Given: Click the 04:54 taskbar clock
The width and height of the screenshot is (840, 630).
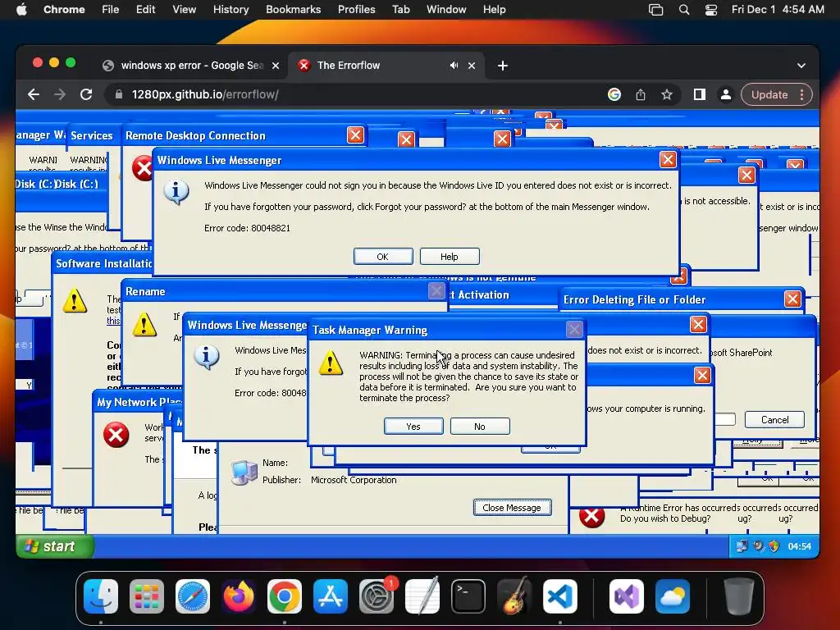Looking at the screenshot, I should point(799,546).
